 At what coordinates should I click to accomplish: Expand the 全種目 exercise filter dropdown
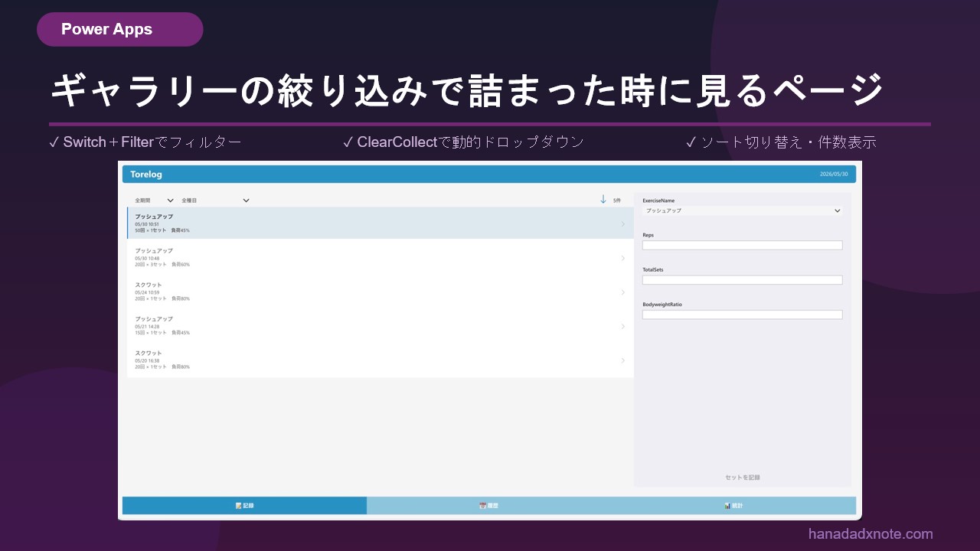(x=215, y=201)
